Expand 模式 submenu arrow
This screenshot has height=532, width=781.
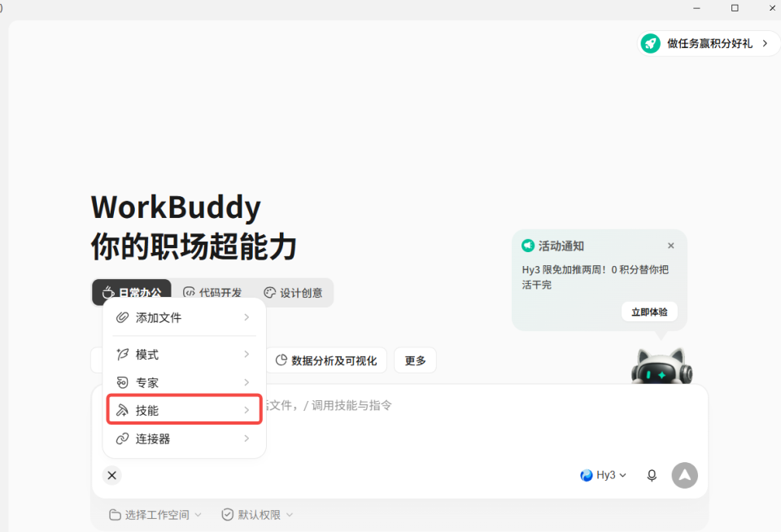(247, 354)
